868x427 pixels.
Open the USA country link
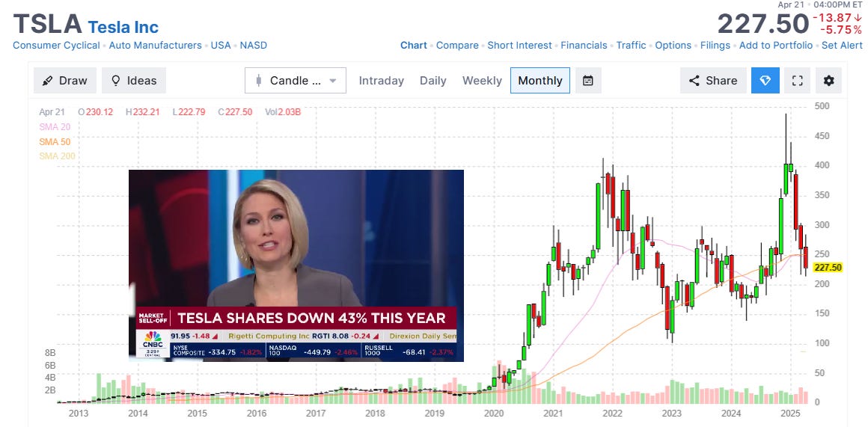coord(221,46)
